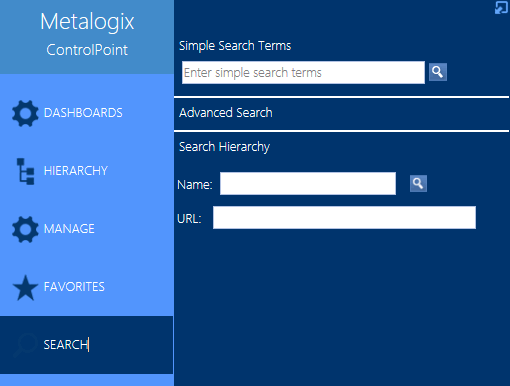Focus the URL input field
Screen dimensions: 510x386
tap(344, 217)
